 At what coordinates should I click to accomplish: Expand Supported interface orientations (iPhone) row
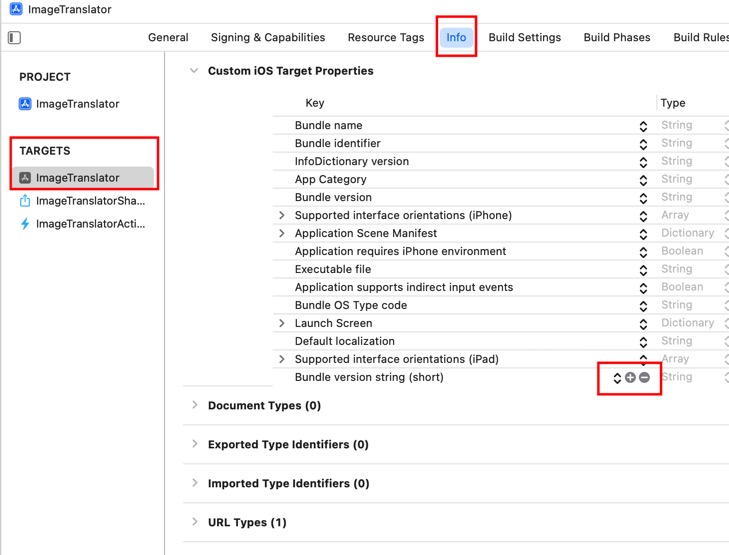point(282,216)
